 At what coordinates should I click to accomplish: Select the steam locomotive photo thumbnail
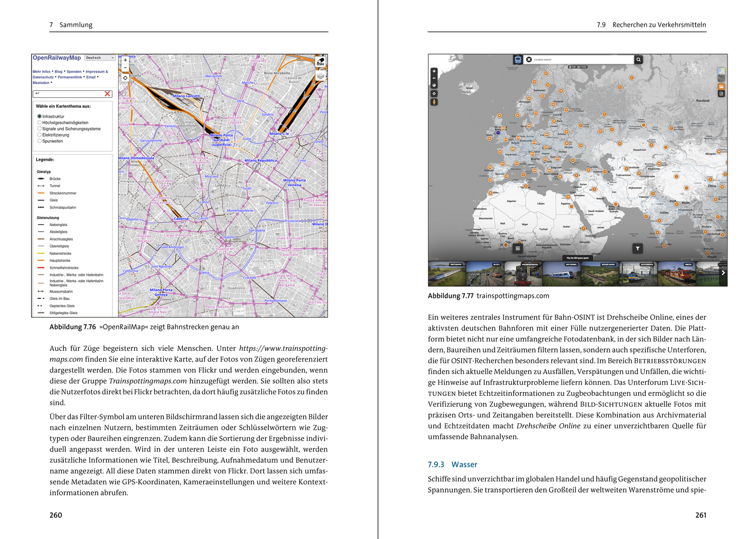523,274
